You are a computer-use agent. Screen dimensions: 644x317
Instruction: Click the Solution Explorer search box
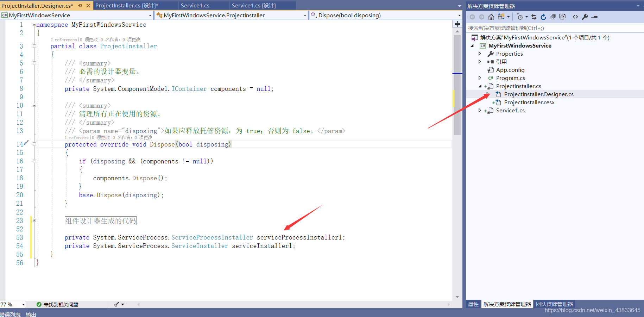pyautogui.click(x=555, y=28)
